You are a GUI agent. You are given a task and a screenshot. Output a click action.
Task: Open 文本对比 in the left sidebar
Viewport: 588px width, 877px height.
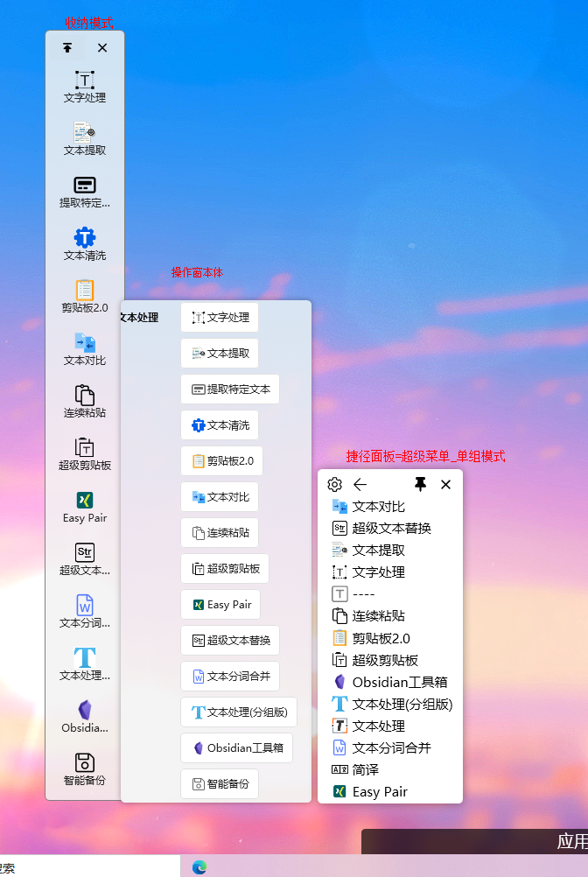coord(84,349)
